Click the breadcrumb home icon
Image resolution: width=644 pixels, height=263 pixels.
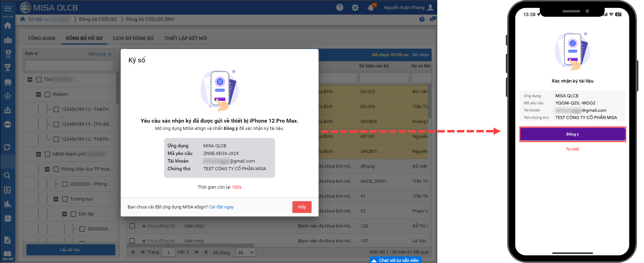23,19
